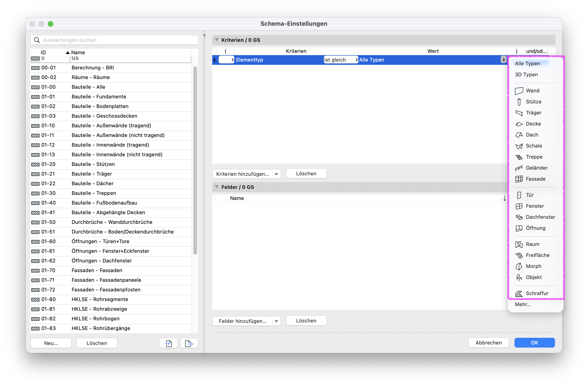Open the Felder hinzufügen dropdown arrow

[276, 321]
